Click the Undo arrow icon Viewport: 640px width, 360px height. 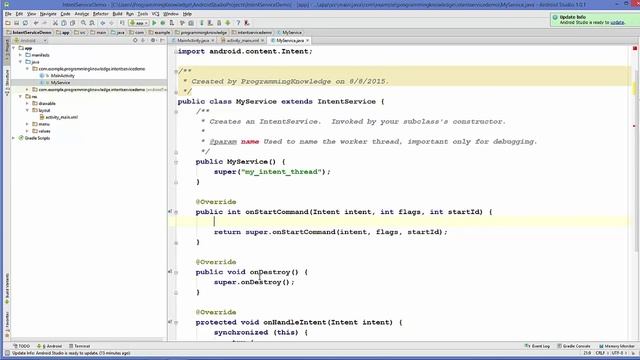[36, 23]
